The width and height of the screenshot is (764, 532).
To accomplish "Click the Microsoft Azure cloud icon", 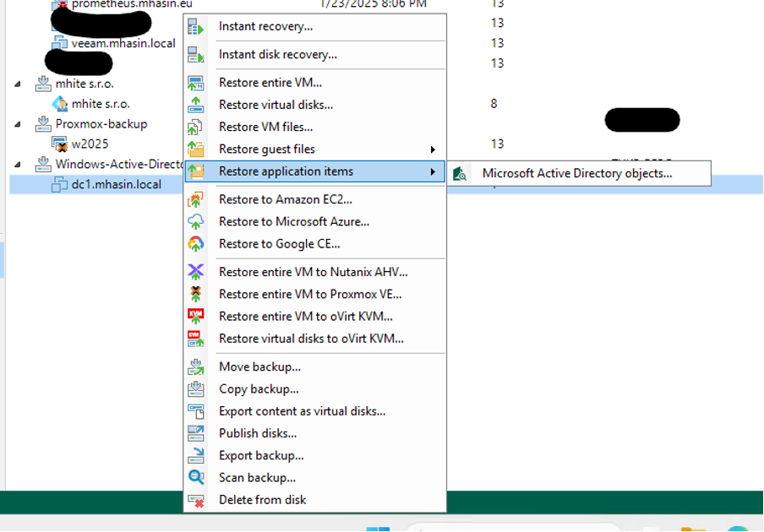I will click(196, 221).
